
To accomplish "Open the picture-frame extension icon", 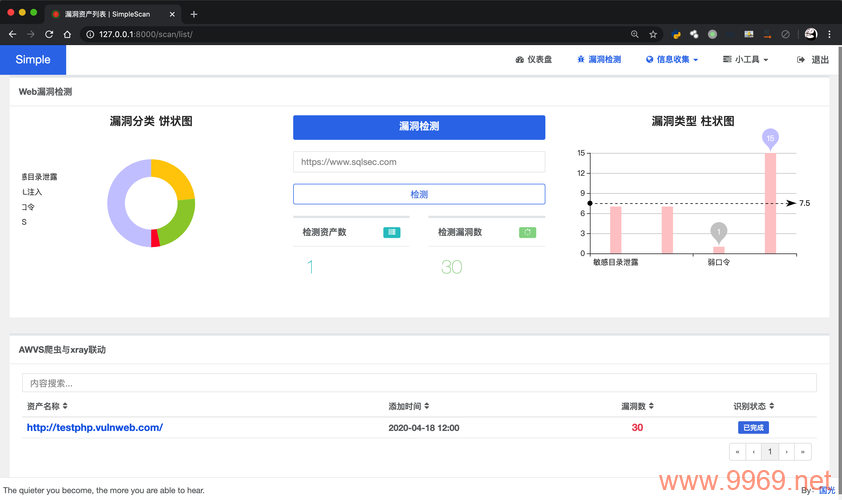I will click(x=749, y=34).
